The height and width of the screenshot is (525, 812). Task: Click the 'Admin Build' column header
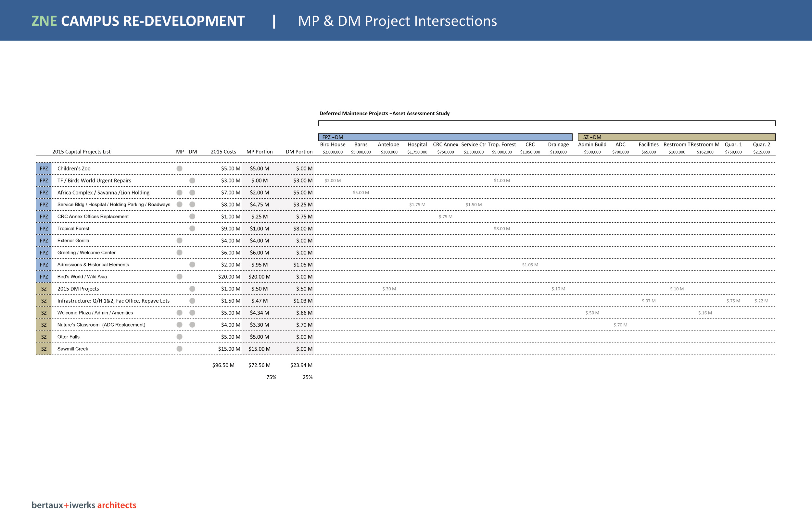tap(592, 144)
